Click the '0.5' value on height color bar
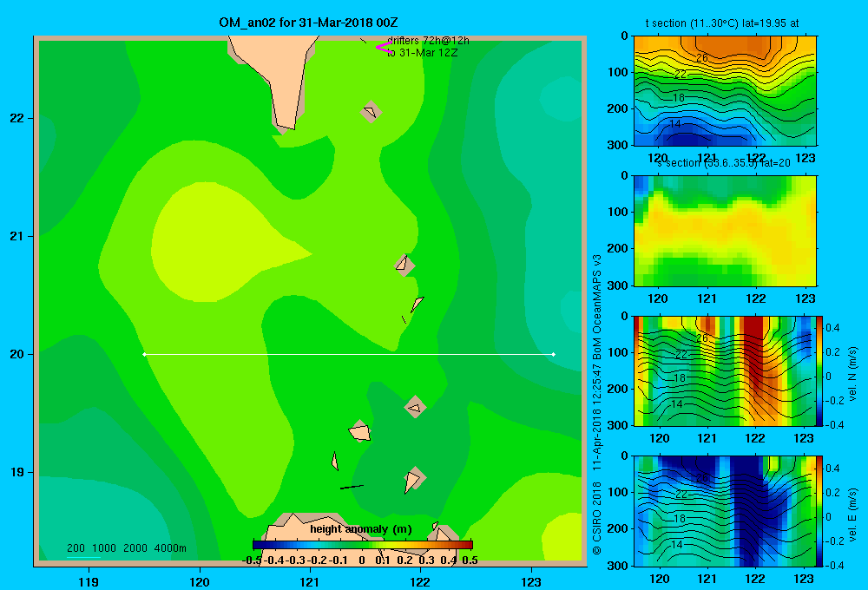The height and width of the screenshot is (590, 868). pos(470,560)
